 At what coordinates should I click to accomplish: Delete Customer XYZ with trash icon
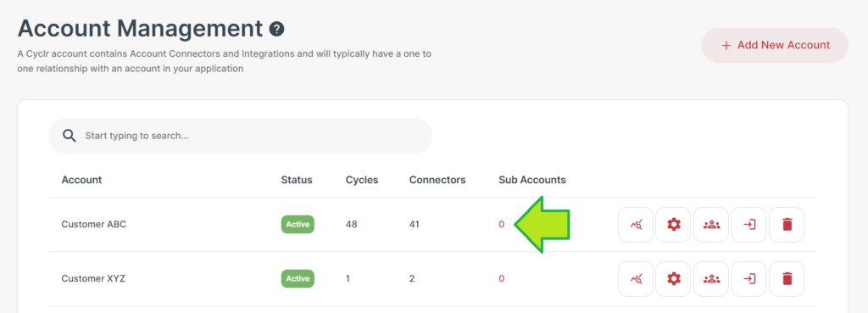coord(787,279)
